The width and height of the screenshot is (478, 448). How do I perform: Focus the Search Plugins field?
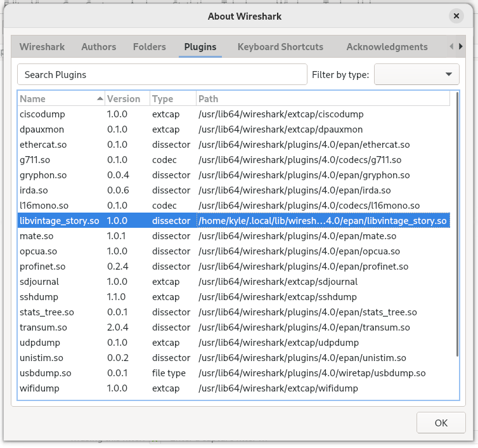coord(162,74)
